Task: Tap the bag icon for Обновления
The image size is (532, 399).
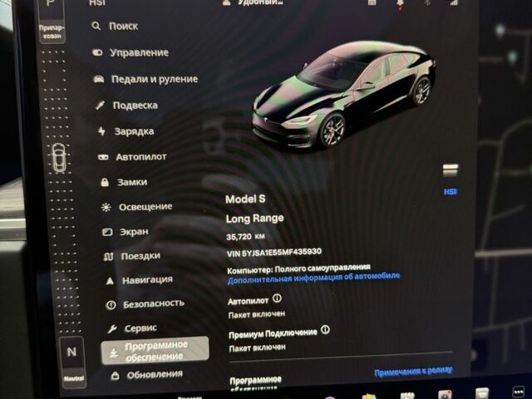Action: click(x=115, y=375)
